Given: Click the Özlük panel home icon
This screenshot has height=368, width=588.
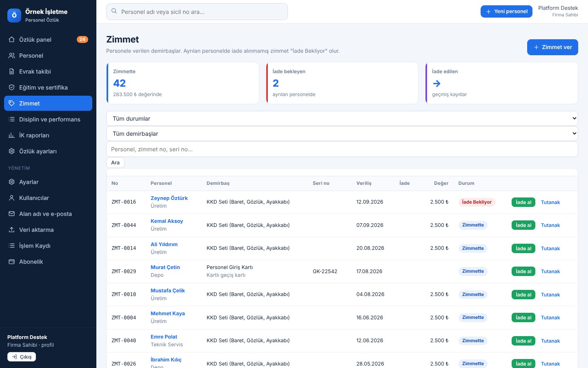Looking at the screenshot, I should click(x=12, y=40).
